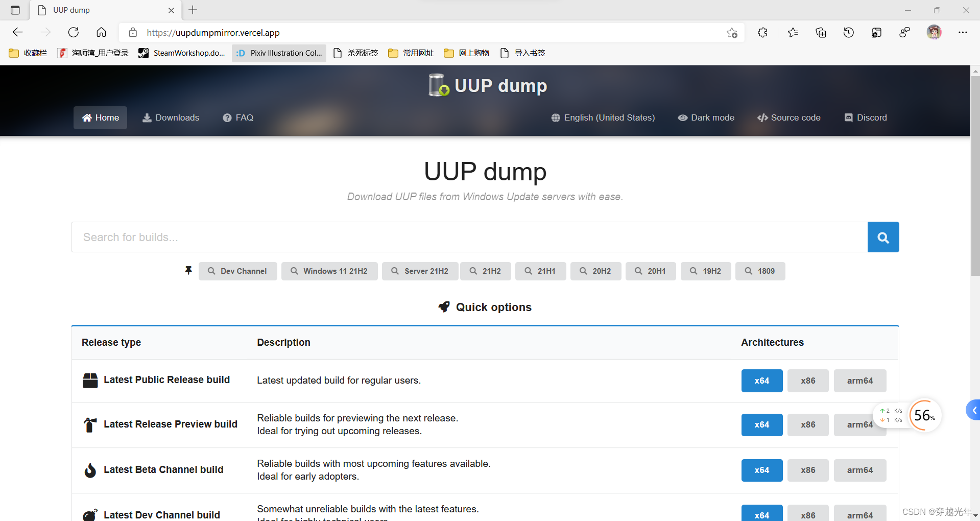Viewport: 980px width, 521px height.
Task: Select x64 for Latest Public Release build
Action: pyautogui.click(x=762, y=381)
